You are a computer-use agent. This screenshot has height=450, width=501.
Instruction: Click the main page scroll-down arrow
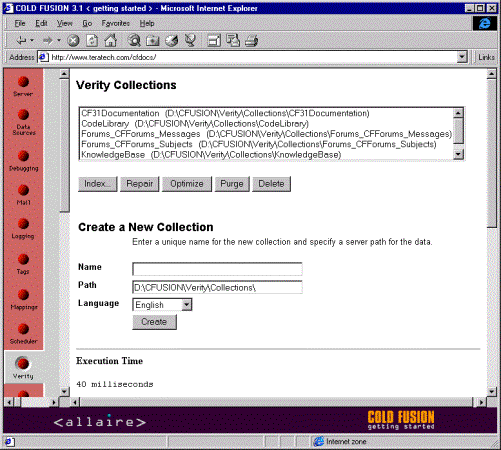click(491, 391)
